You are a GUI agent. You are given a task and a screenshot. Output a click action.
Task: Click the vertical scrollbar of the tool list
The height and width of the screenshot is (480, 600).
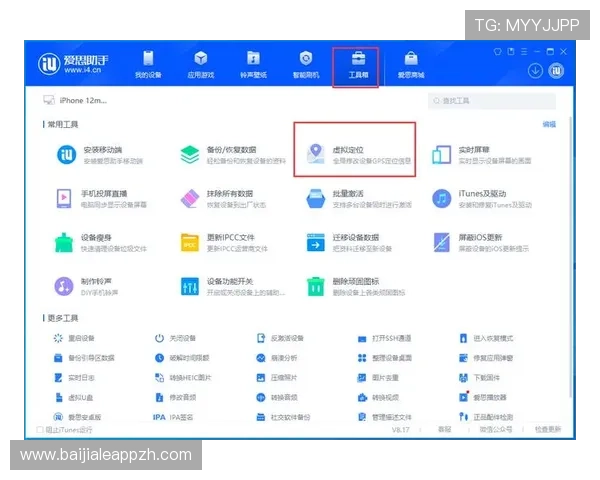click(x=571, y=256)
